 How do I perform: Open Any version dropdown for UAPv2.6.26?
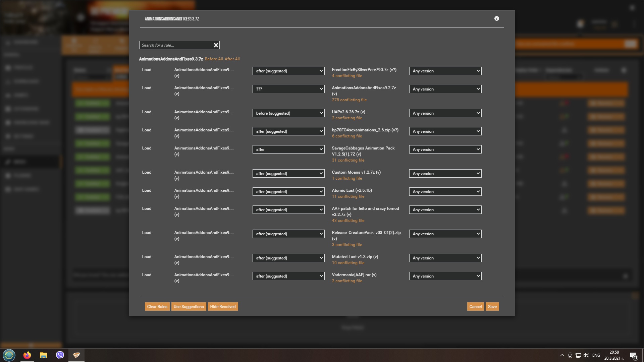coord(445,113)
